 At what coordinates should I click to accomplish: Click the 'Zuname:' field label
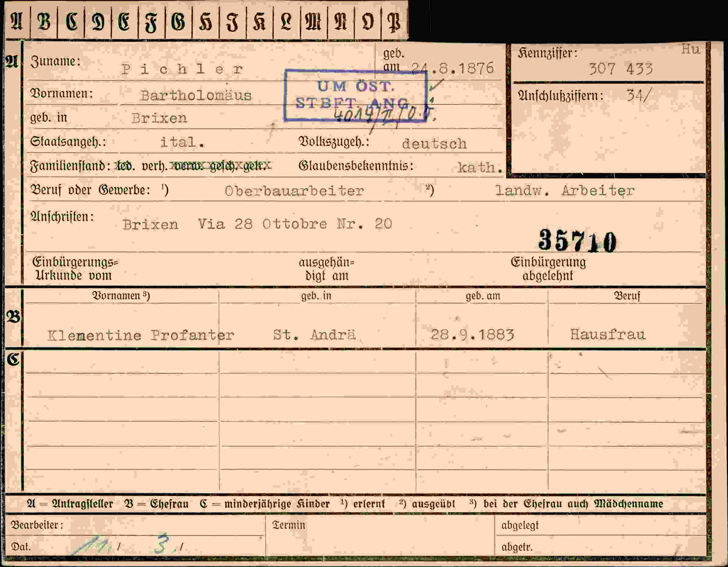[x=55, y=61]
